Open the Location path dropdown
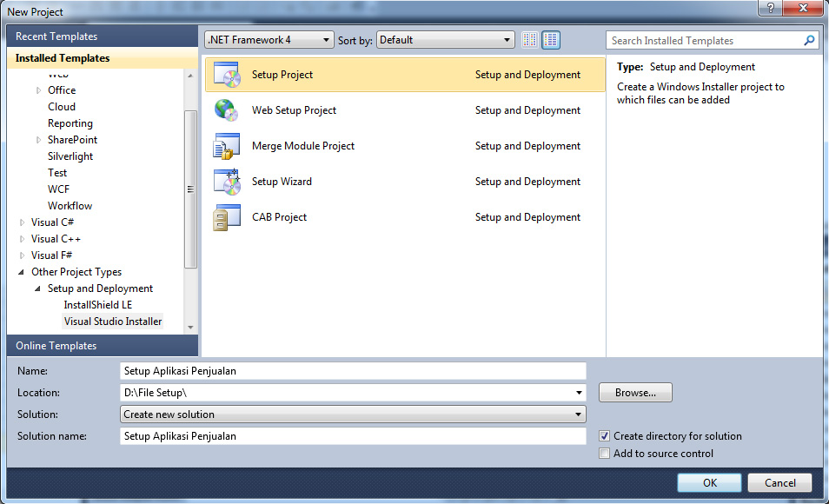Image resolution: width=829 pixels, height=504 pixels. 579,393
